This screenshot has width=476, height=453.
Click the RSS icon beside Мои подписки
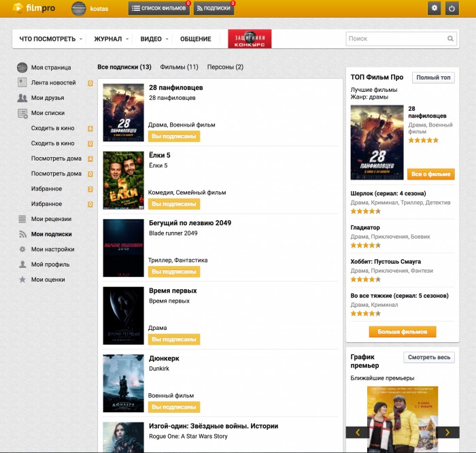click(x=22, y=234)
